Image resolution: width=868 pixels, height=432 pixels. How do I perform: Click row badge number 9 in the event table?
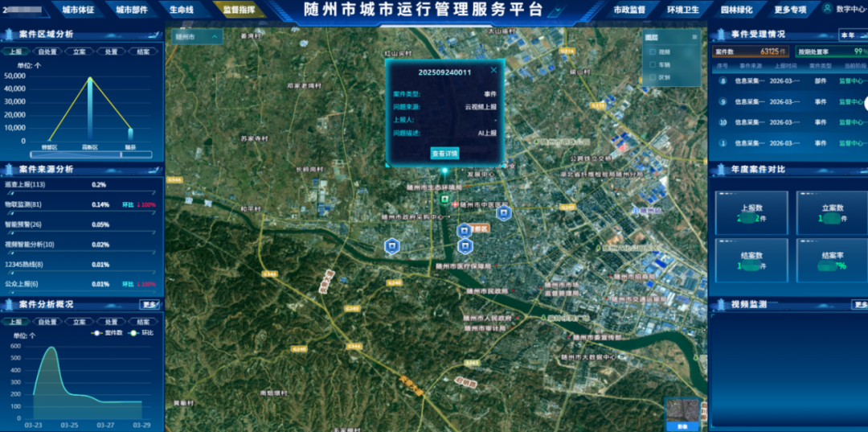[x=723, y=101]
